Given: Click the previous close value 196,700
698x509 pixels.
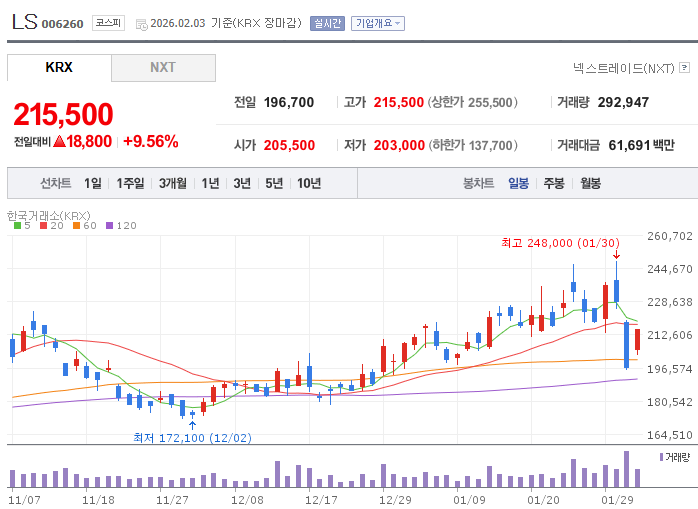Looking at the screenshot, I should click(289, 102).
